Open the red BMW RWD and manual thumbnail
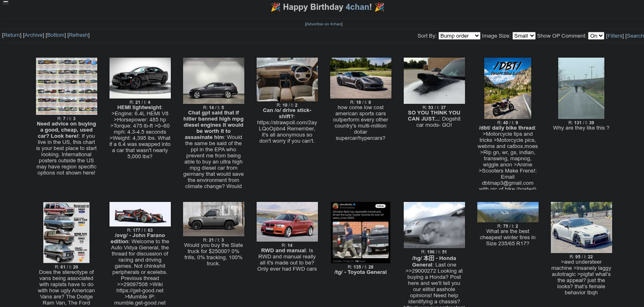644x307 pixels. click(x=287, y=222)
